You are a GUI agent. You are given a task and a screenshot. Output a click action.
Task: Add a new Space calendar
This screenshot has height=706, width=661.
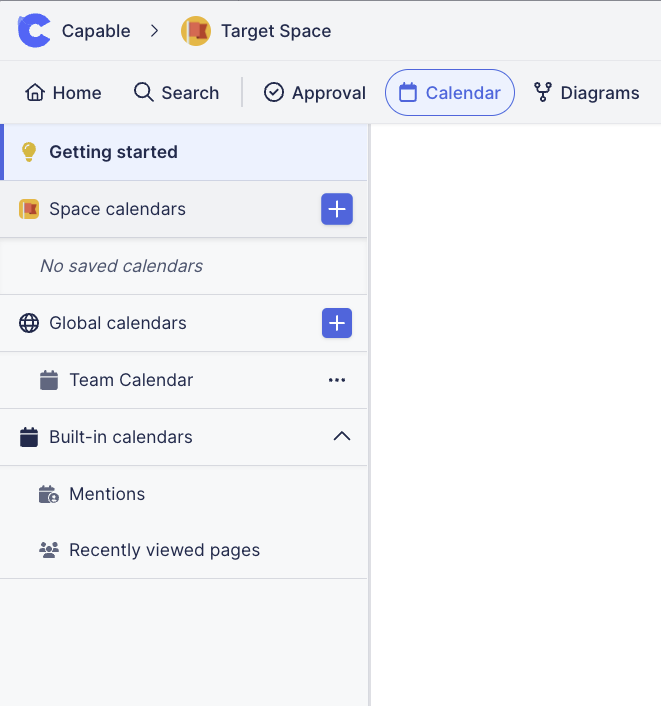(x=337, y=209)
